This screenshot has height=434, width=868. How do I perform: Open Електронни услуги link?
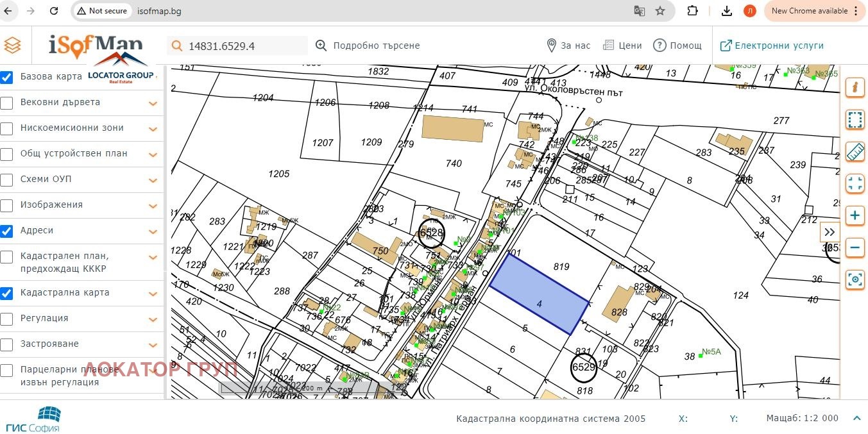(x=772, y=46)
